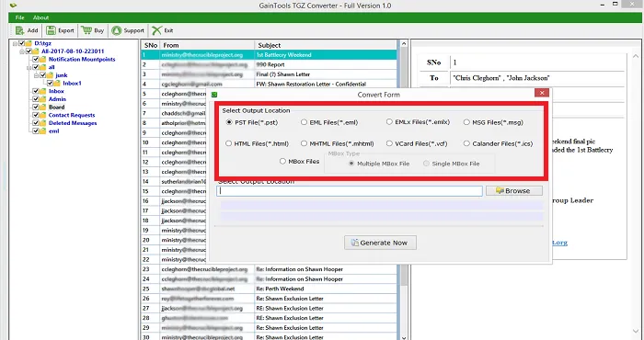The image size is (644, 340).
Task: Click the junk folder icon
Action: click(x=50, y=75)
